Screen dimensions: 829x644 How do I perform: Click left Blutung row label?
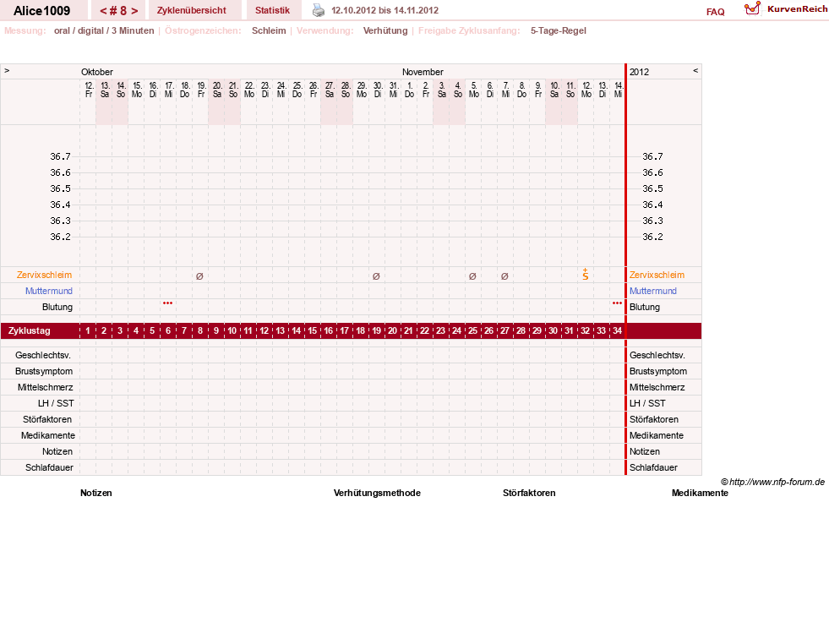click(57, 307)
